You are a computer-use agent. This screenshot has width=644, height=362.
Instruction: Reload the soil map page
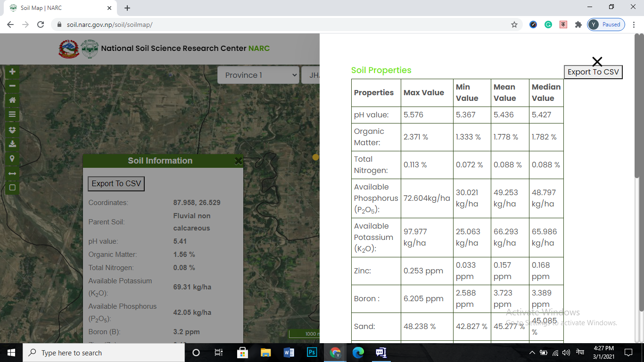click(x=41, y=25)
